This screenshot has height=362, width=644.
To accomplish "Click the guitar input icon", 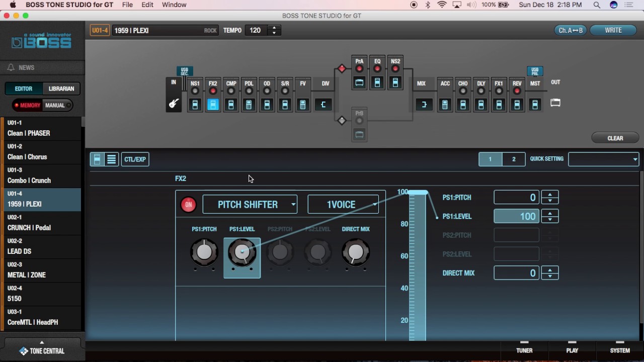I will pos(174,104).
